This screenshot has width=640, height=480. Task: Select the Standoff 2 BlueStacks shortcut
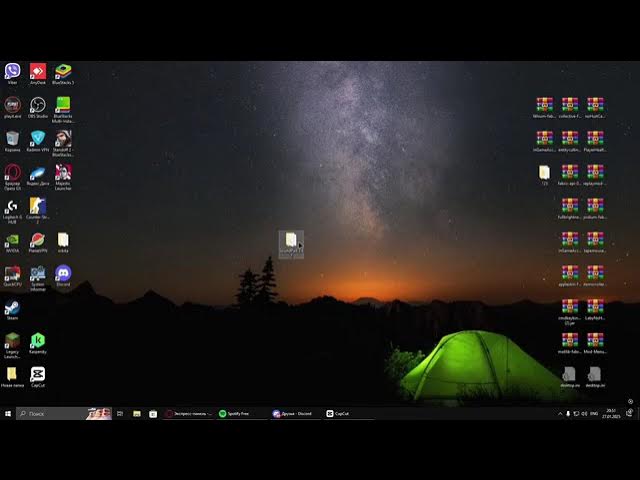tap(63, 144)
